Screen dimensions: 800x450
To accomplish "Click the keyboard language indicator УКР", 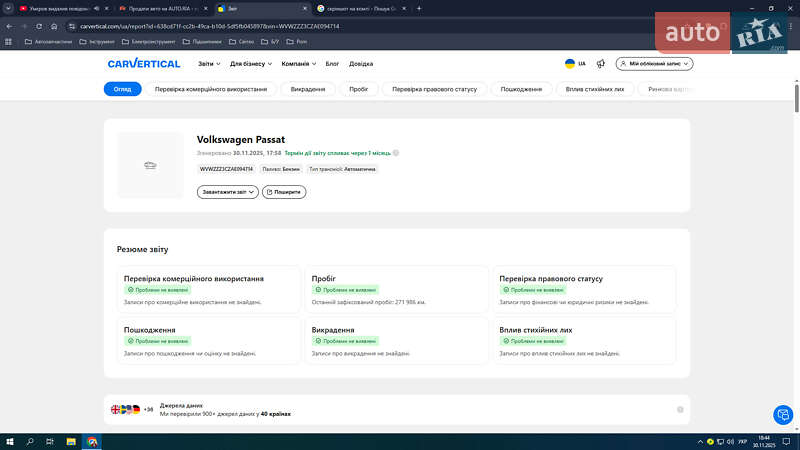I will tap(743, 442).
